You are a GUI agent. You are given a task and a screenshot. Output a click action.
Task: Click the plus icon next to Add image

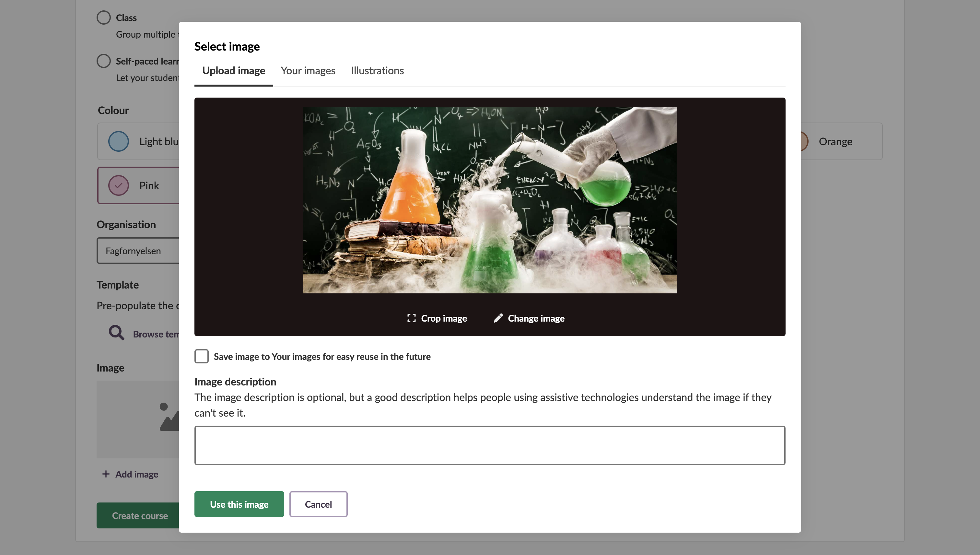click(x=106, y=474)
